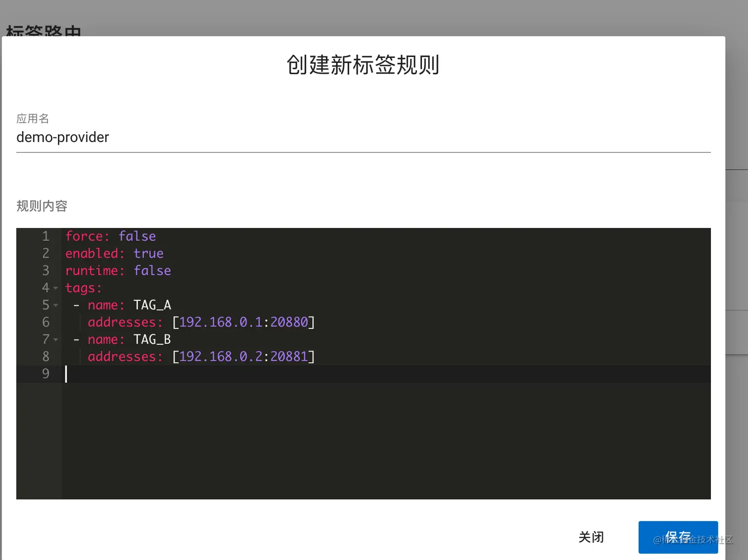Click the 'runtime: false' line
Viewport: 748px width, 560px height.
coord(118,271)
